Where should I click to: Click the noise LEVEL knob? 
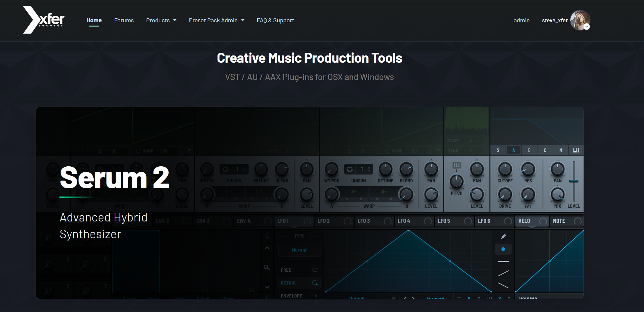point(477,195)
